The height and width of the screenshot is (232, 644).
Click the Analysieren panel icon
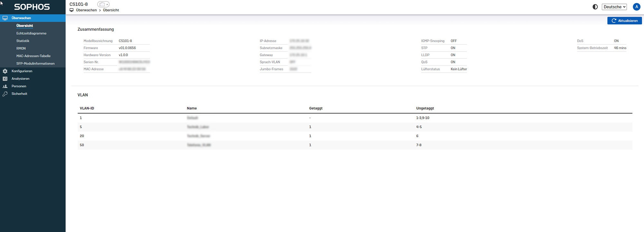pyautogui.click(x=5, y=79)
